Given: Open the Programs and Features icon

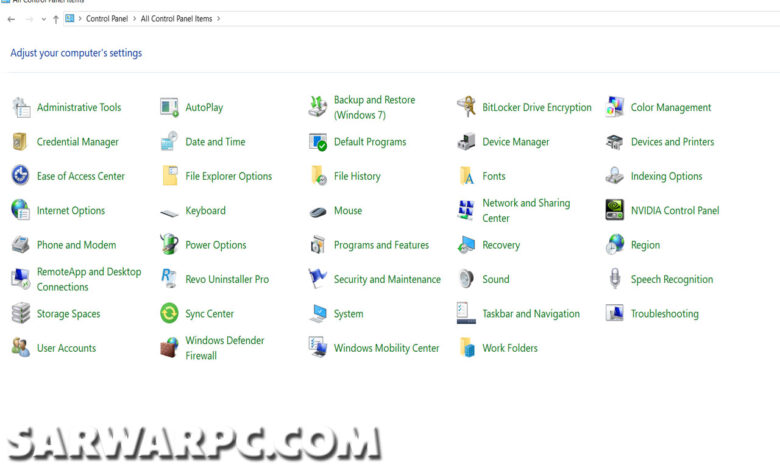Looking at the screenshot, I should point(317,245).
